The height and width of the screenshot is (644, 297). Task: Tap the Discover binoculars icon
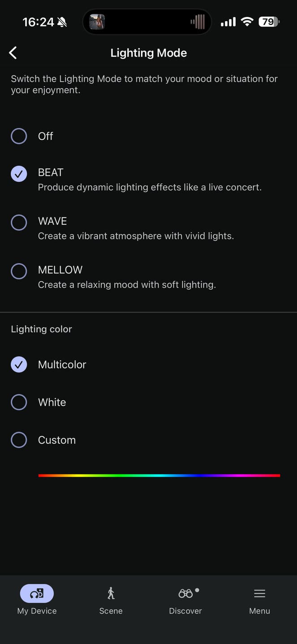click(185, 593)
